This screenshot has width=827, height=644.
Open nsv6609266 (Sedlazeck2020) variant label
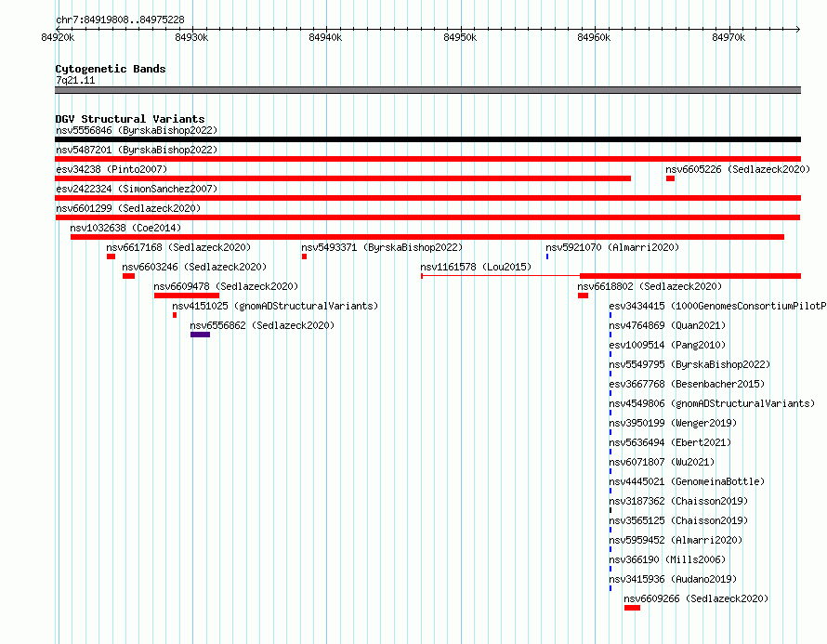696,598
